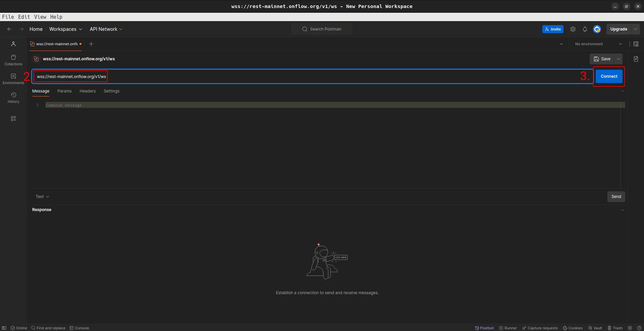
Task: Open Postbot from the status bar
Action: 484,328
